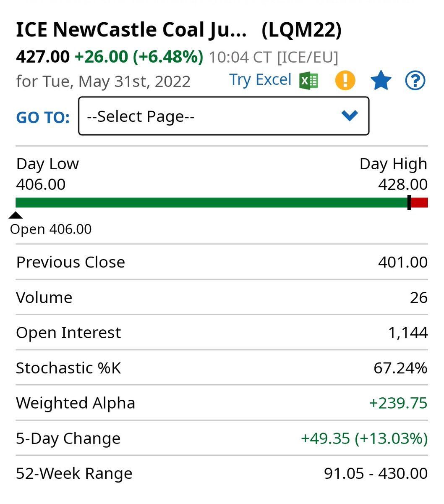Viewport: 444px width, 504px height.
Task: Click the last price 427.00
Action: pyautogui.click(x=43, y=57)
